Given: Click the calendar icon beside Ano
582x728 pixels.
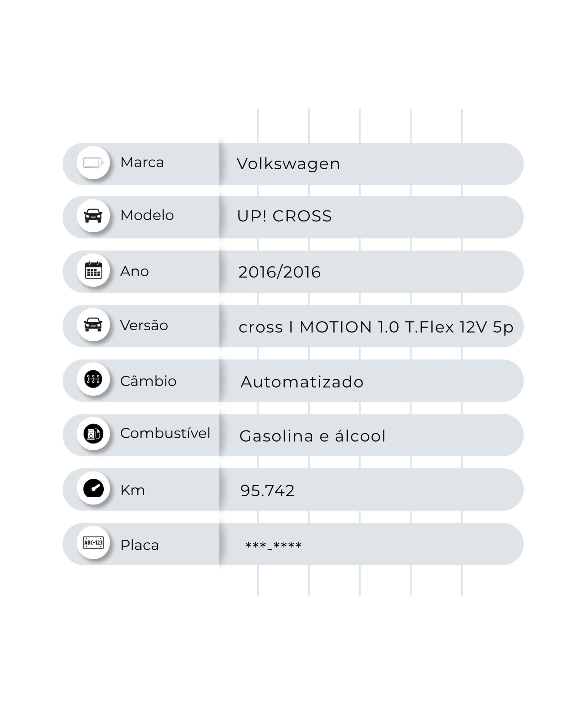Looking at the screenshot, I should coord(93,270).
